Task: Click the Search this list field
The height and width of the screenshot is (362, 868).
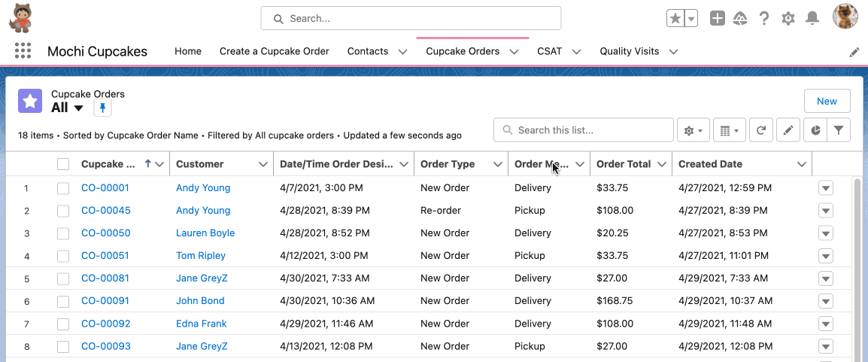Action: click(x=584, y=131)
